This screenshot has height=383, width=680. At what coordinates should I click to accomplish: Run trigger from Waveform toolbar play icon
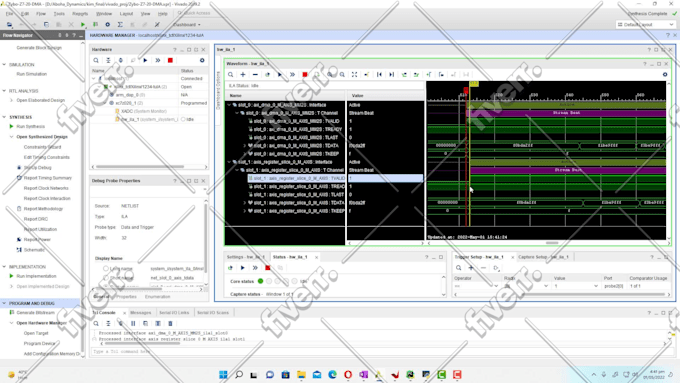pyautogui.click(x=280, y=75)
